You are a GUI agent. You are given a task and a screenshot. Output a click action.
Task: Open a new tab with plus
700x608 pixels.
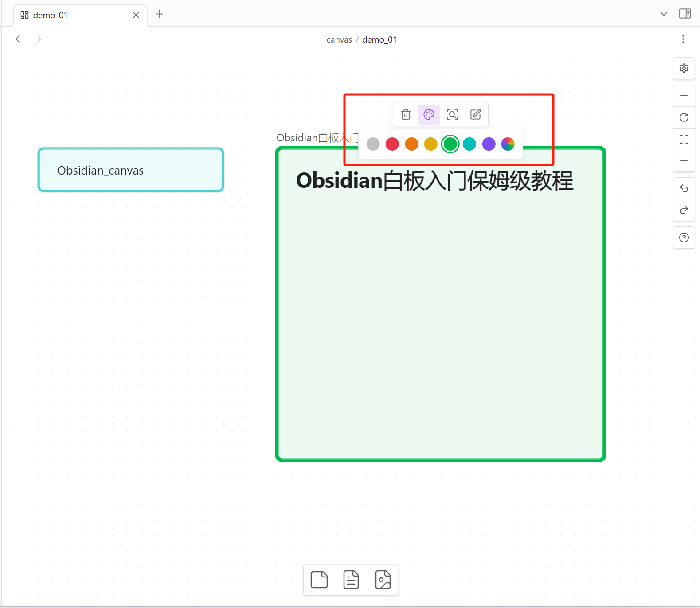coord(160,14)
